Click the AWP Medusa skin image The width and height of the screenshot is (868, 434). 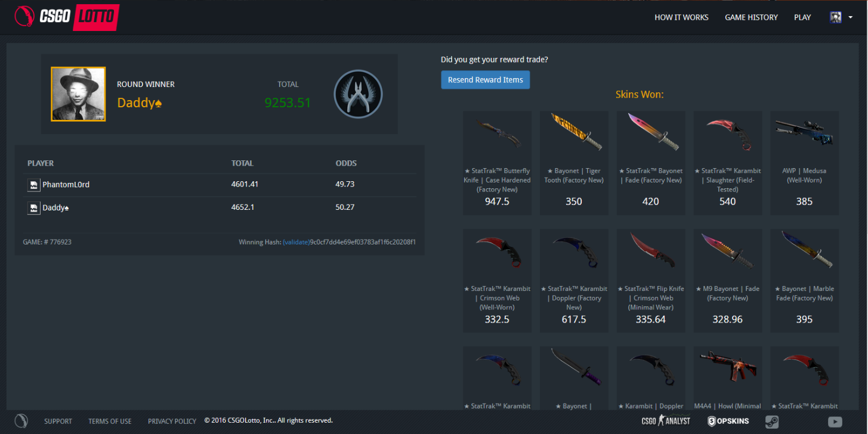click(804, 132)
